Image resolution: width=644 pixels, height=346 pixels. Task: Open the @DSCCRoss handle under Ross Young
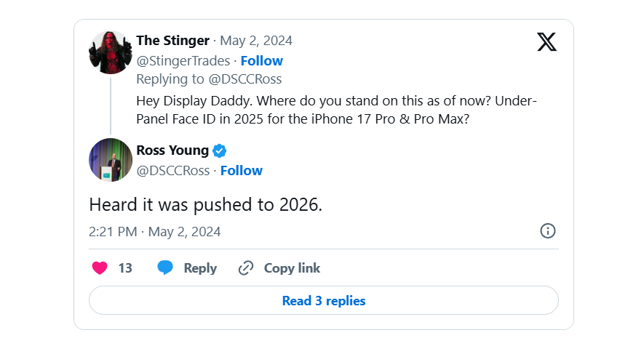click(x=173, y=170)
